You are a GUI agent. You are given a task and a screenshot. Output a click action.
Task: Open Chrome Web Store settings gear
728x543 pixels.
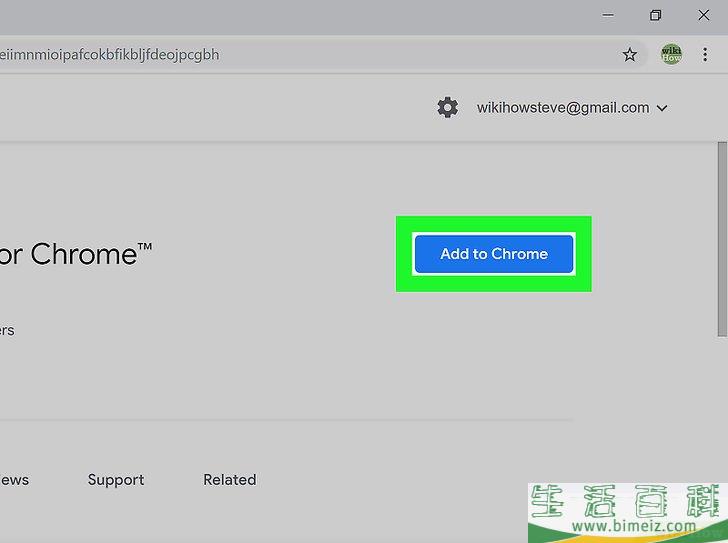pos(448,108)
